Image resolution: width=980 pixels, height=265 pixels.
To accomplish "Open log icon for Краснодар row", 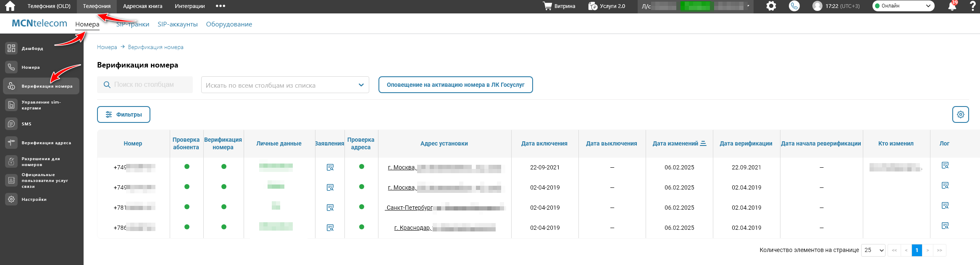I will (945, 226).
